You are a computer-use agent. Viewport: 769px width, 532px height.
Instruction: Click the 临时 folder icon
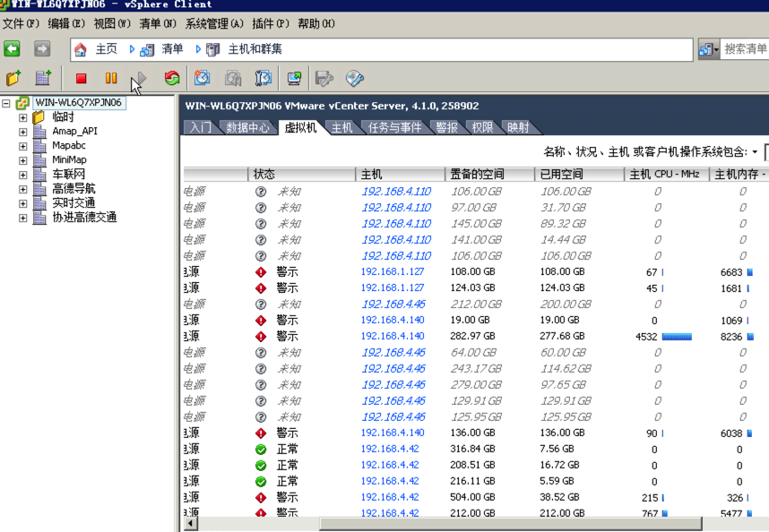39,117
